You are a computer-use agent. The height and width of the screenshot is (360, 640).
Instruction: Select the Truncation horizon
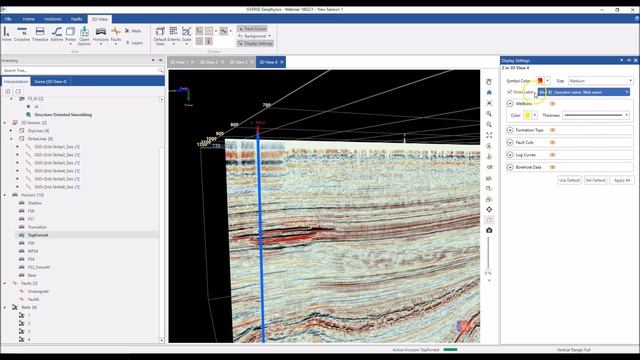point(37,227)
